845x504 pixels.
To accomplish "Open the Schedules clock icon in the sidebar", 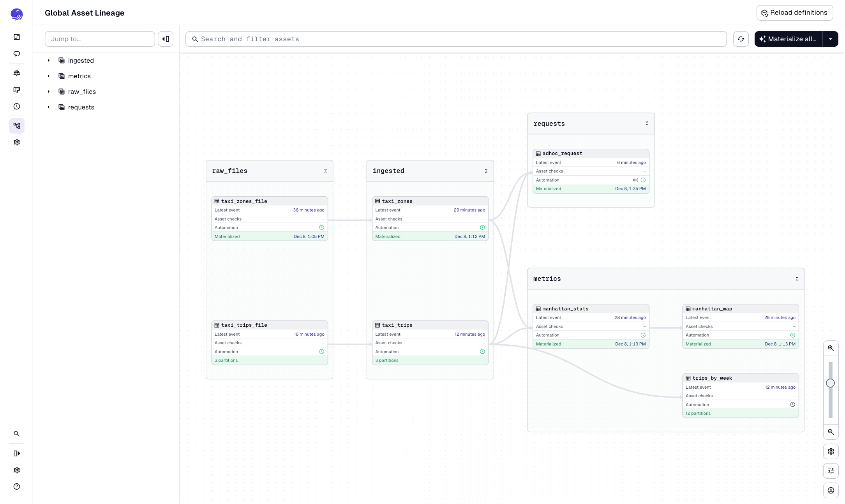I will 17,106.
